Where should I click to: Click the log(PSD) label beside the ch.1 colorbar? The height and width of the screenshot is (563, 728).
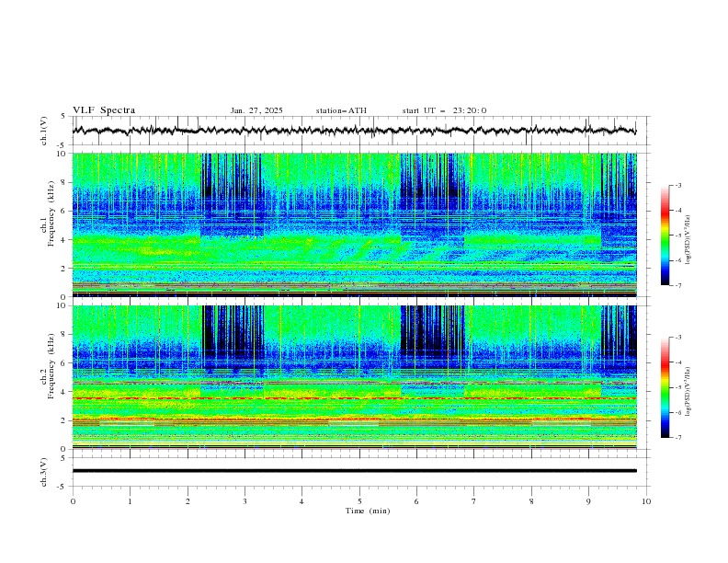688,240
